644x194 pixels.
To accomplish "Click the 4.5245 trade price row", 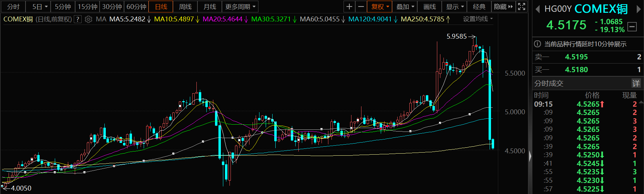I will click(x=588, y=163).
